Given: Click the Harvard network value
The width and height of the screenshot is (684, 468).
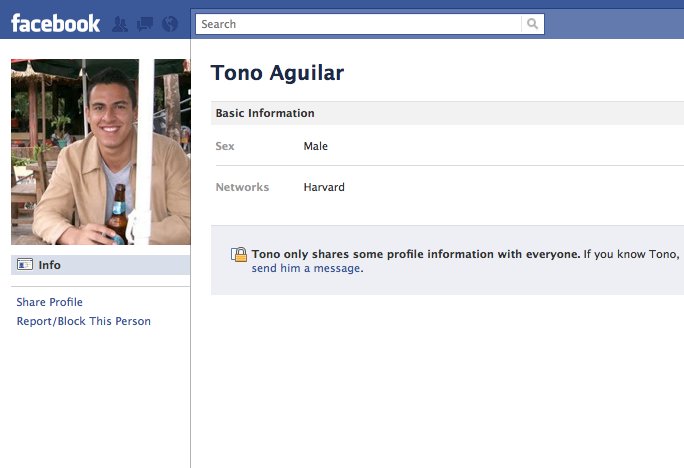Looking at the screenshot, I should (x=324, y=187).
